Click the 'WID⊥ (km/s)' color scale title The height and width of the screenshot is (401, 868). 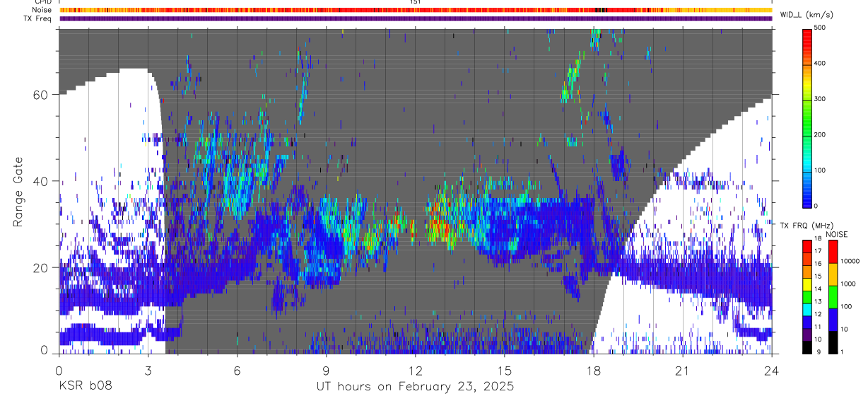tap(807, 14)
